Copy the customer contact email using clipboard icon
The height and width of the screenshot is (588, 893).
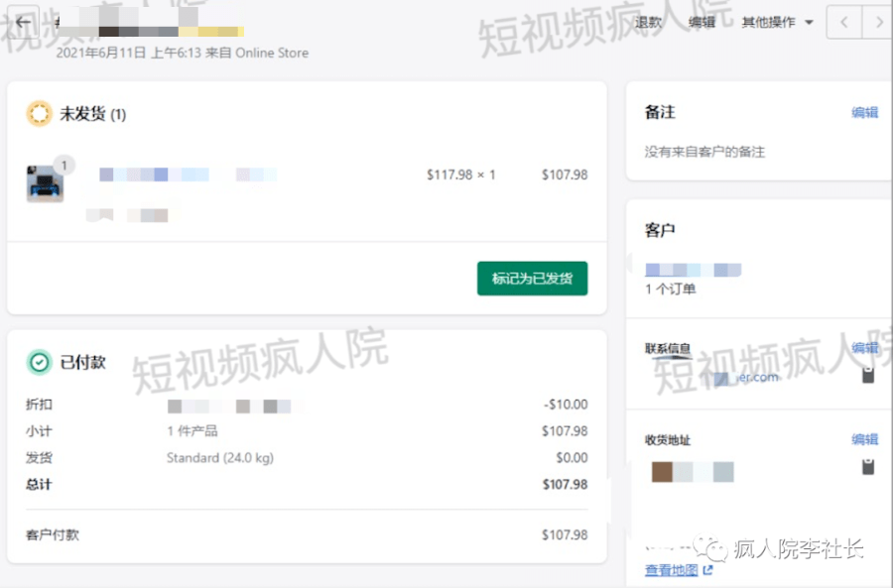click(869, 376)
